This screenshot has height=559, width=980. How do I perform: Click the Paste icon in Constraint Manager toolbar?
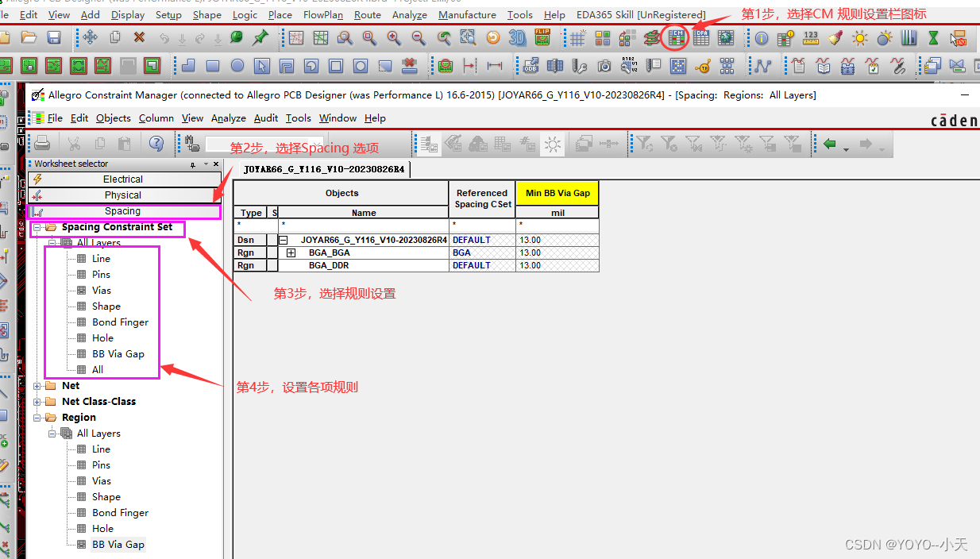point(125,144)
